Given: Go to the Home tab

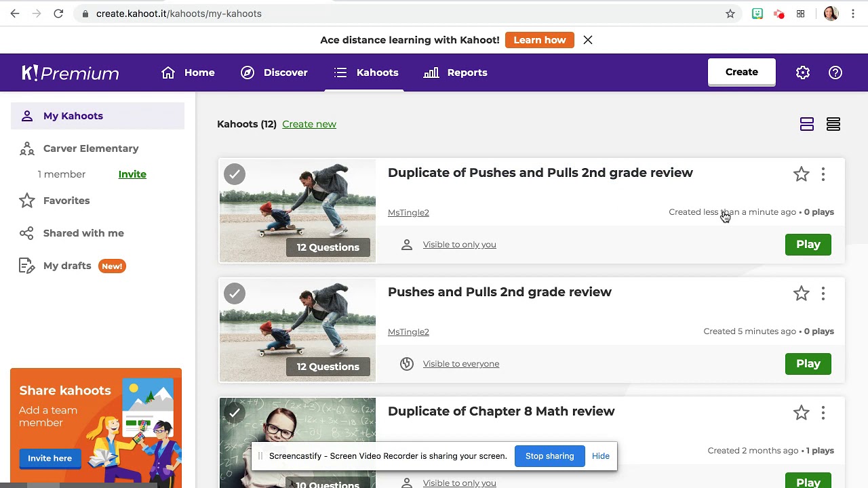Looking at the screenshot, I should tap(188, 73).
